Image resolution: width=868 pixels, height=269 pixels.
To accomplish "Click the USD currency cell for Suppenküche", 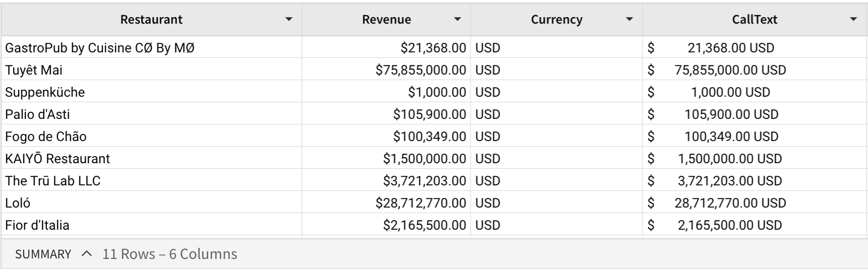I will (556, 92).
